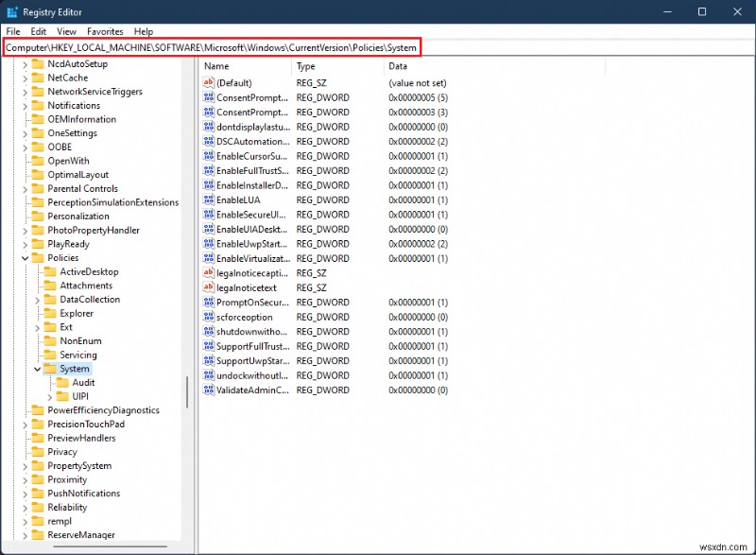Click the tree pane vertical scrollbar thumb

(187, 392)
